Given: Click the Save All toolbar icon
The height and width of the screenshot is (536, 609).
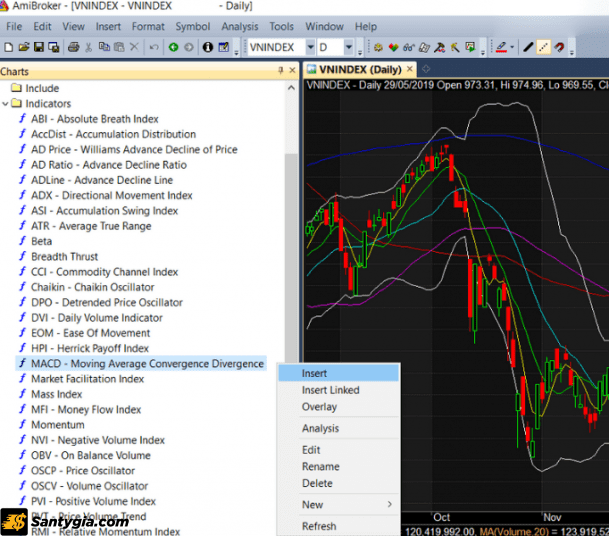Looking at the screenshot, I should click(54, 47).
